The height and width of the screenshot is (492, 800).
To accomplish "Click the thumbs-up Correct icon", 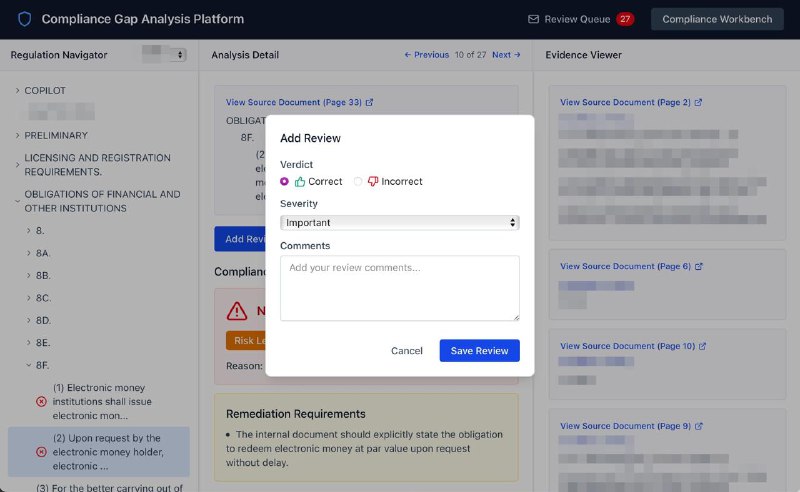I will (x=300, y=182).
